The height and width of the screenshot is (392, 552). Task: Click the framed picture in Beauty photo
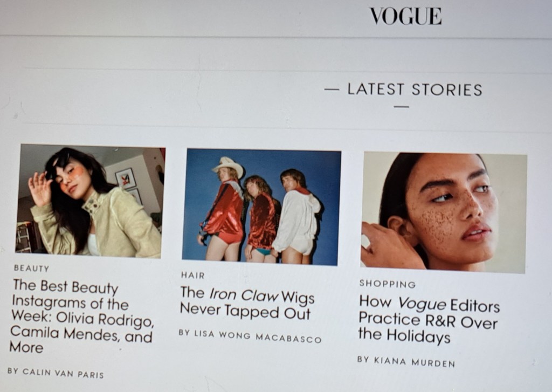(x=126, y=178)
